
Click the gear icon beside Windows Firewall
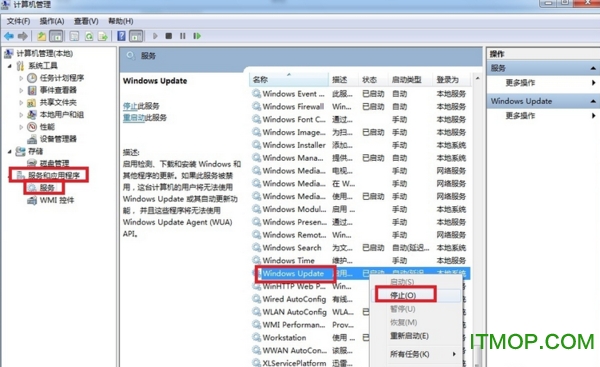pyautogui.click(x=256, y=106)
